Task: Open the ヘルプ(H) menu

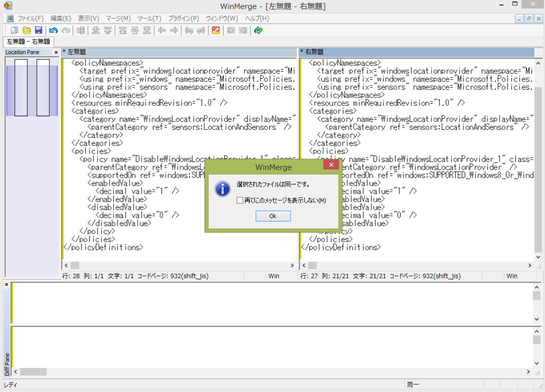Action: coord(257,19)
